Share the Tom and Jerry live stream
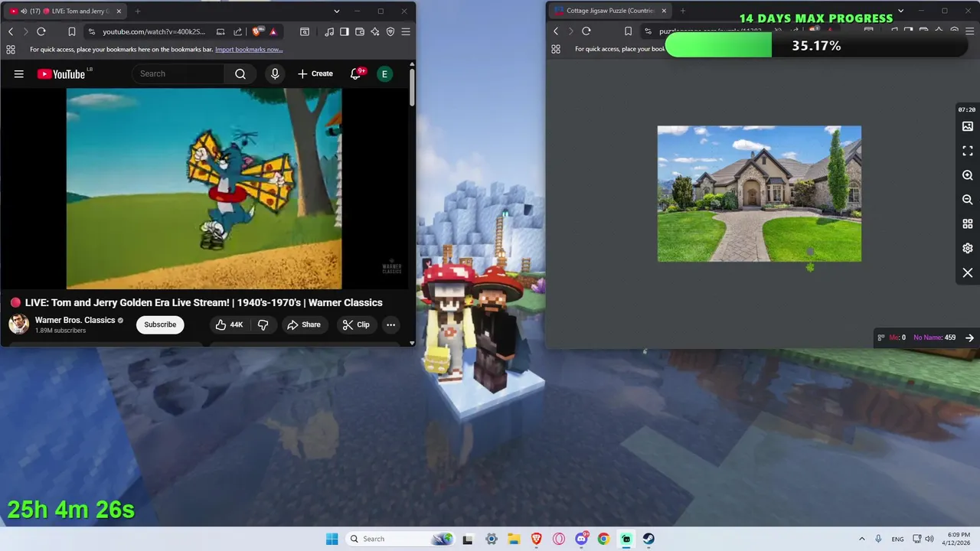The image size is (980, 551). point(304,324)
